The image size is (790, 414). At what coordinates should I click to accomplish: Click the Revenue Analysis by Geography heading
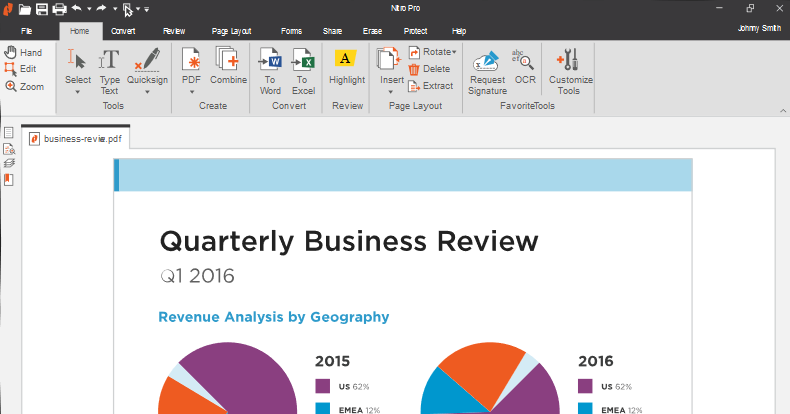click(274, 317)
